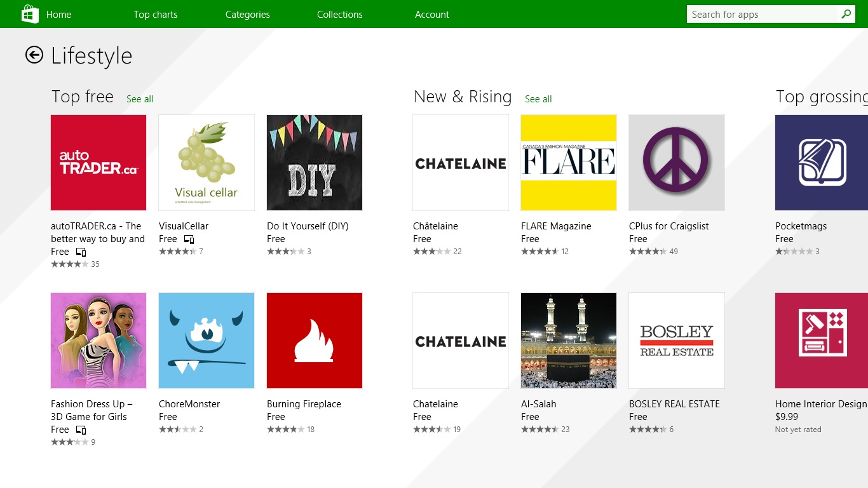This screenshot has height=488, width=868.
Task: Click the star rating under FLARE Magazine
Action: (x=539, y=252)
